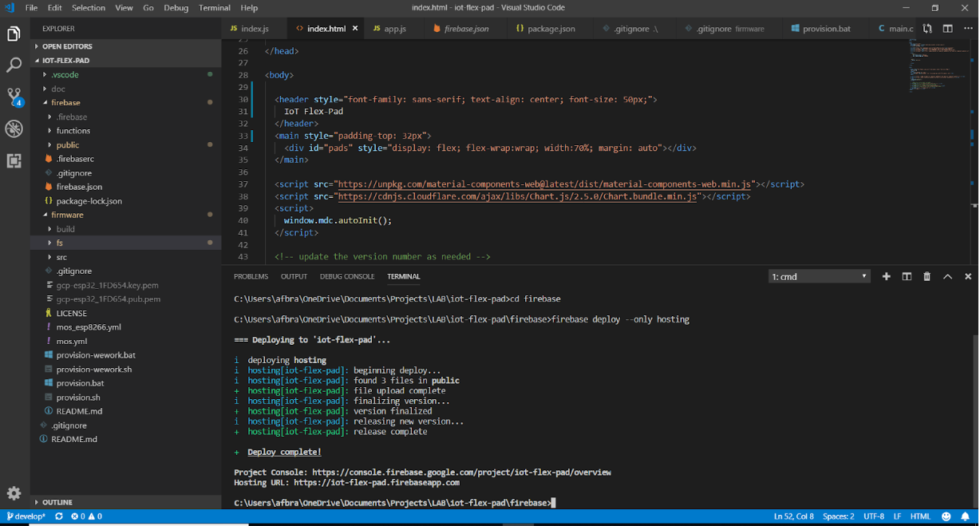Screen dimensions: 980x526
Task: Click the VS Code logo in title bar
Action: (x=10, y=8)
